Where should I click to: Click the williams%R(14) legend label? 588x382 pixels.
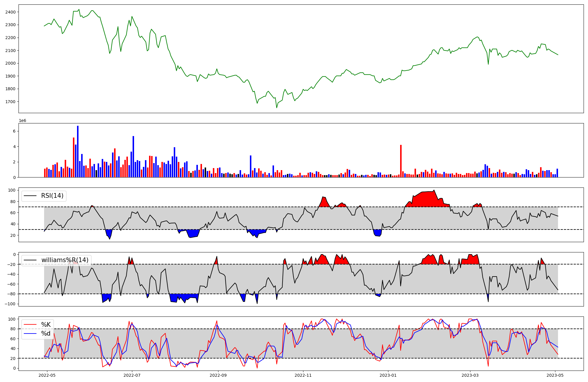(65, 260)
